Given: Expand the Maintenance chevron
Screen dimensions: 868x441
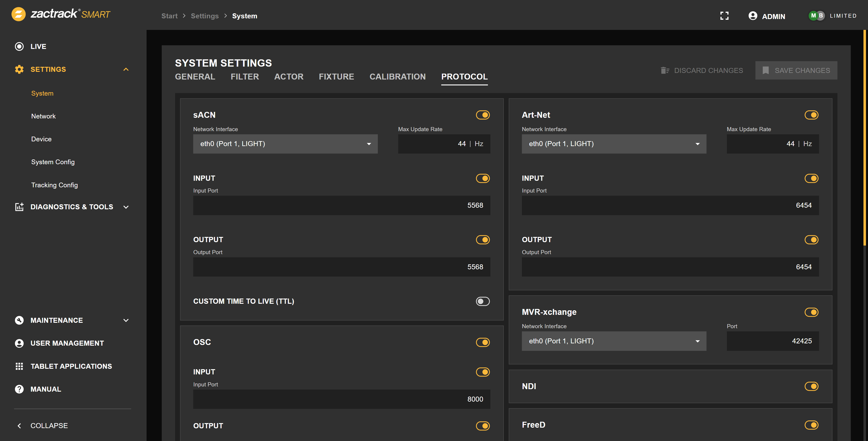Looking at the screenshot, I should click(x=126, y=321).
